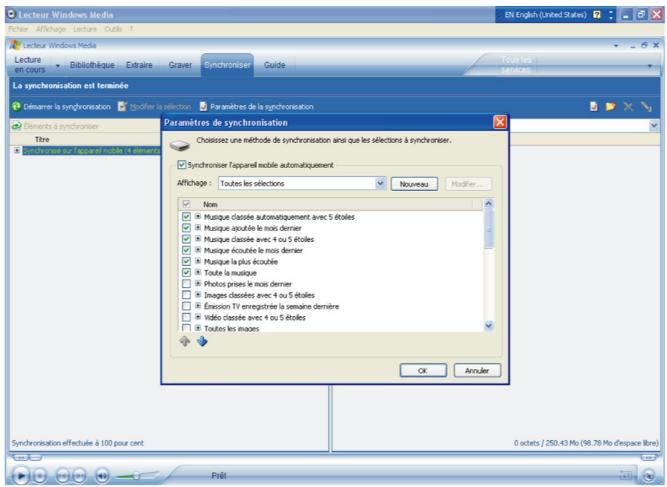The width and height of the screenshot is (667, 487).
Task: Open the Fichier menu
Action: click(x=18, y=29)
